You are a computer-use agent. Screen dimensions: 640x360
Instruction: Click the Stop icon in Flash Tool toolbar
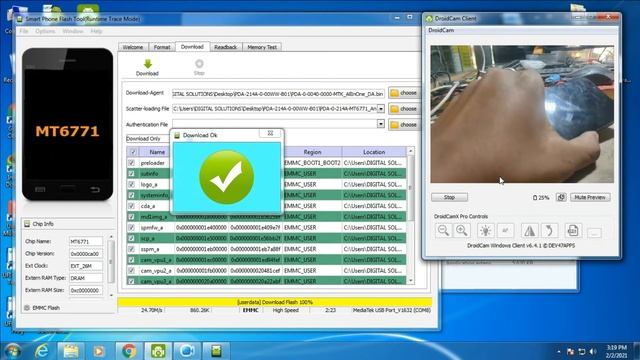pos(199,64)
